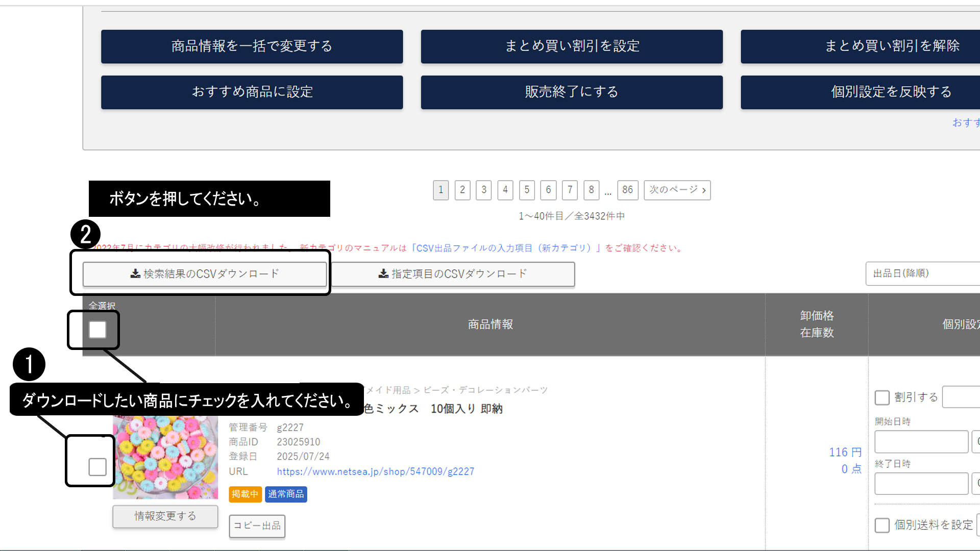The image size is (980, 551).
Task: Jump to page 86 of results
Action: click(x=627, y=190)
